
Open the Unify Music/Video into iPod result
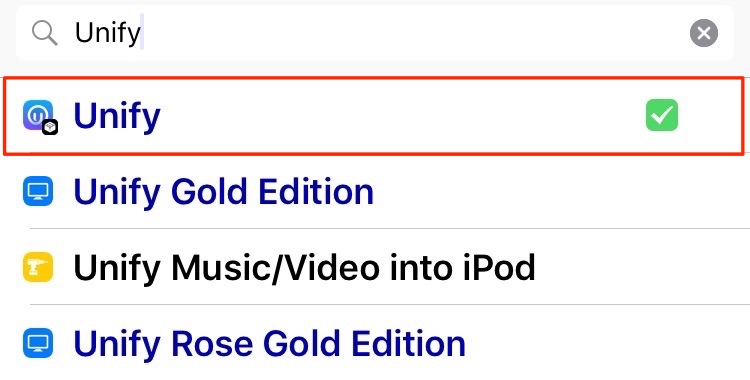pyautogui.click(x=304, y=267)
